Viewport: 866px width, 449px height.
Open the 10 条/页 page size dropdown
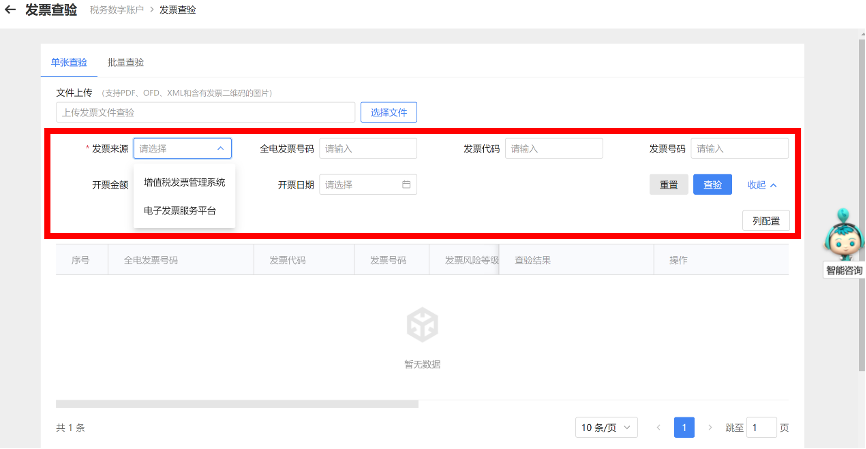(606, 428)
